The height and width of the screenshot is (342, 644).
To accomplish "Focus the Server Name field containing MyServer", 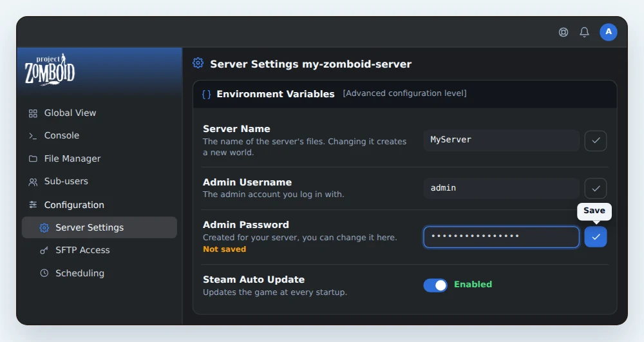I will point(501,140).
